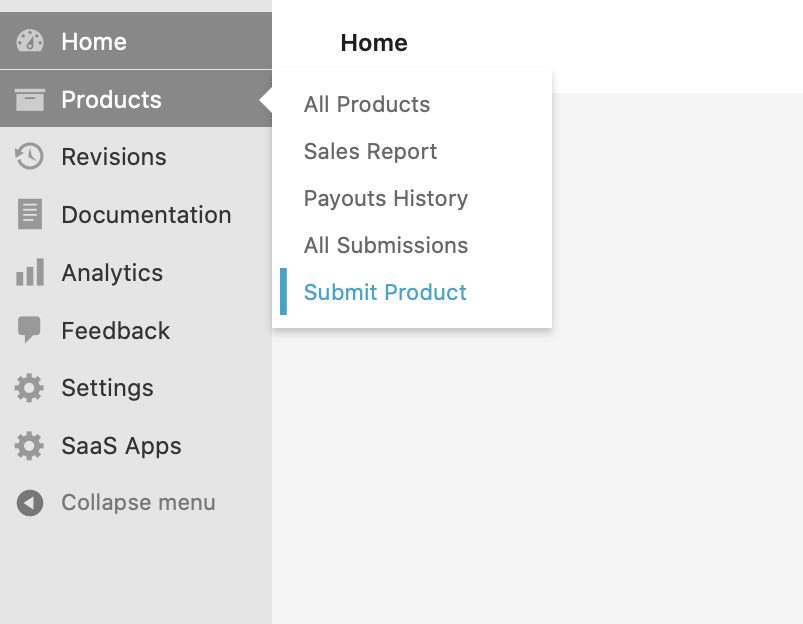Select Submit Product from the flyout
Image resolution: width=803 pixels, height=624 pixels.
385,292
